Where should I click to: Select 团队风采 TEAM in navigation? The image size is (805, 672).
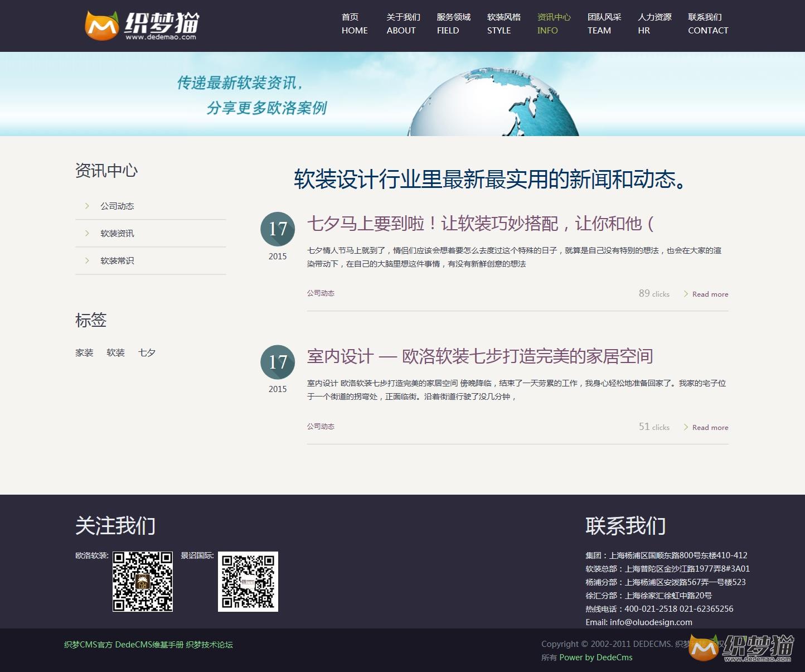tap(604, 24)
